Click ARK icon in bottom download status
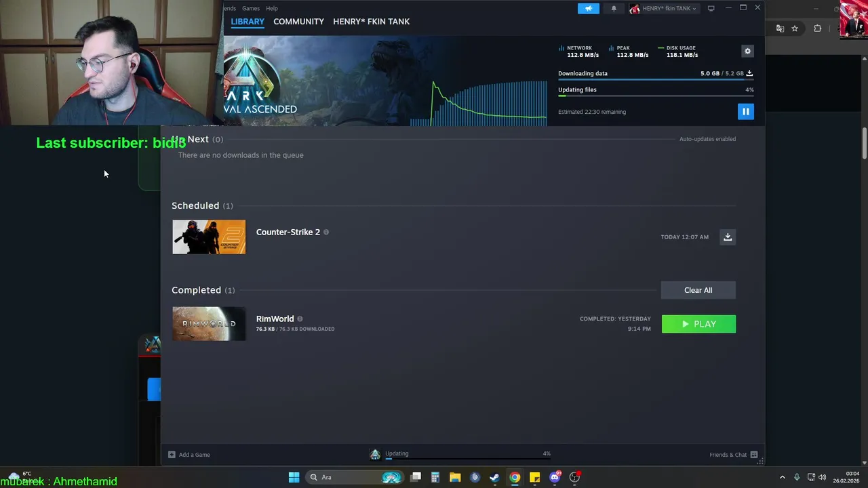The height and width of the screenshot is (488, 868). tap(375, 454)
